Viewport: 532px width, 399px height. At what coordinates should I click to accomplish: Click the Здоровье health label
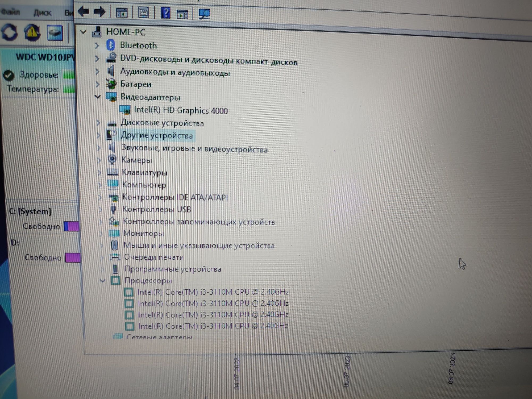point(39,75)
